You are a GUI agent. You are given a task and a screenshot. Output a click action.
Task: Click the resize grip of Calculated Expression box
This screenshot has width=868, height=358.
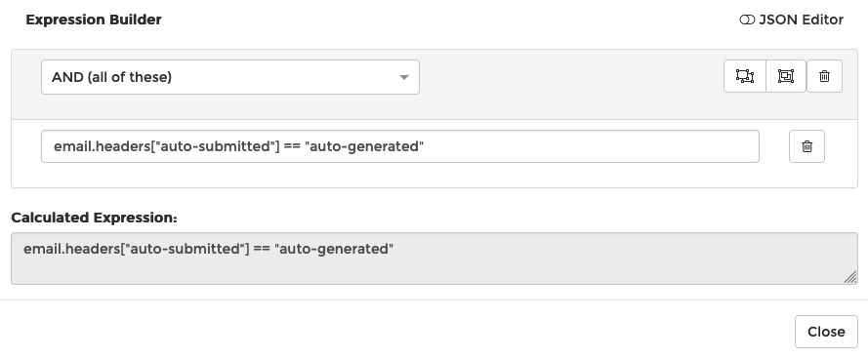pos(850,278)
